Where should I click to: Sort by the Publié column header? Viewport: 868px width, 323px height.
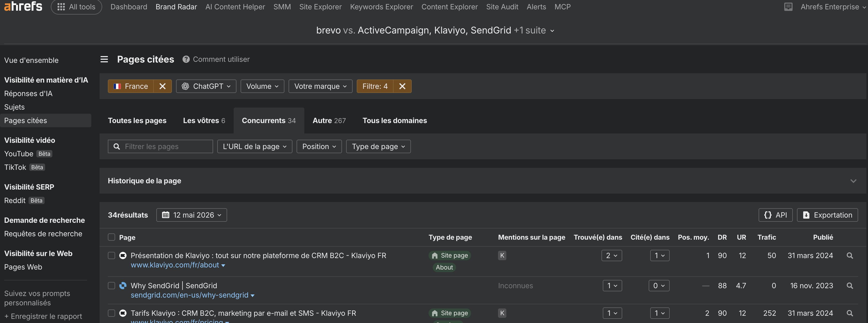(x=823, y=237)
